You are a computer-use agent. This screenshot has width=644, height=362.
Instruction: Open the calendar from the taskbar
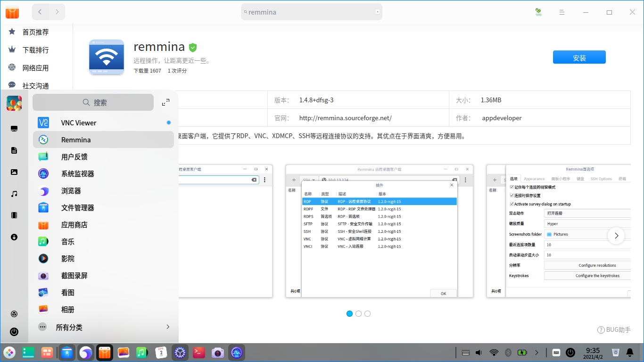click(x=161, y=353)
